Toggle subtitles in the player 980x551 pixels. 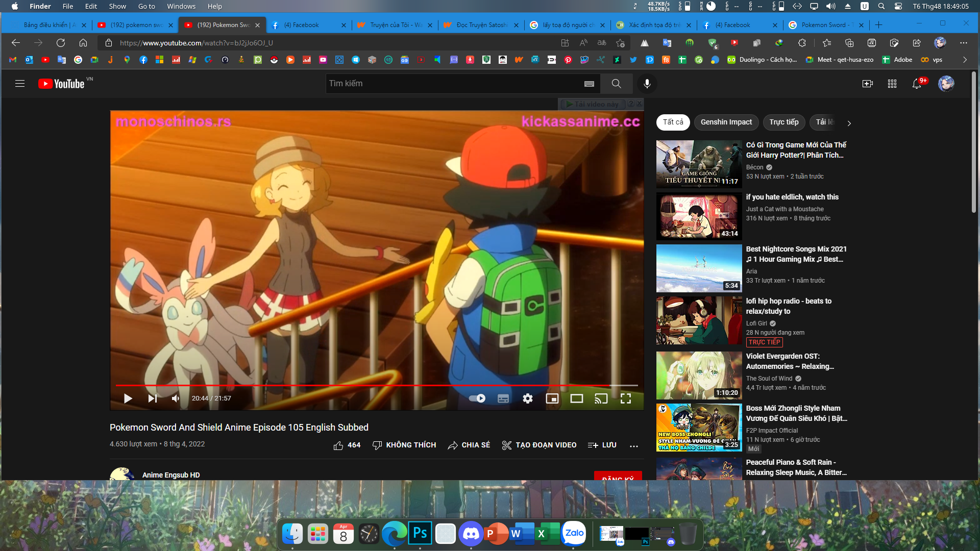pos(503,398)
